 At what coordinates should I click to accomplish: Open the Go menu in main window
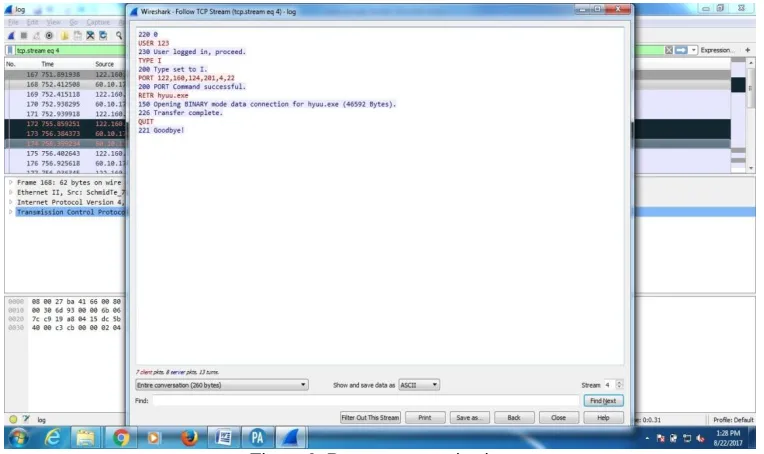click(74, 22)
